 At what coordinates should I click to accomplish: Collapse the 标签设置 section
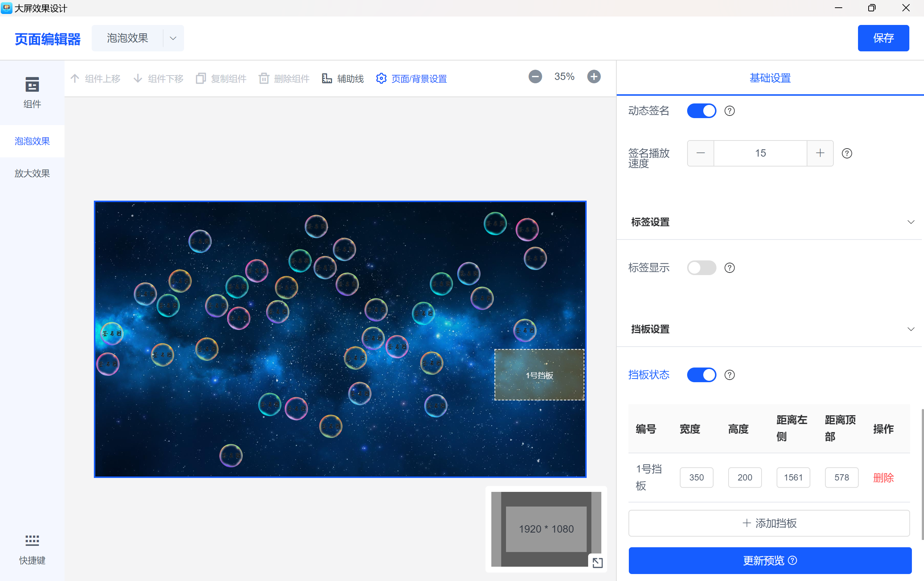(910, 222)
